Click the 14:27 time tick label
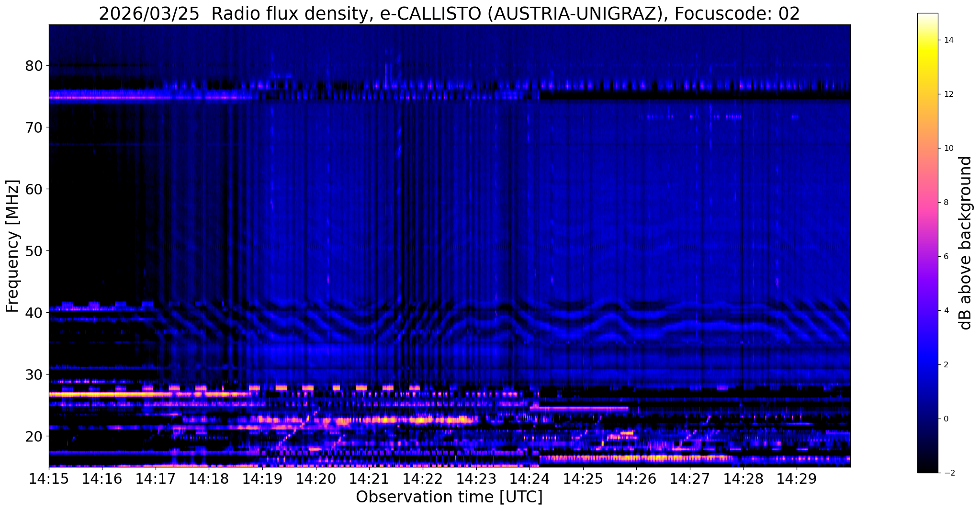Viewport: 980px width, 511px height. (690, 478)
